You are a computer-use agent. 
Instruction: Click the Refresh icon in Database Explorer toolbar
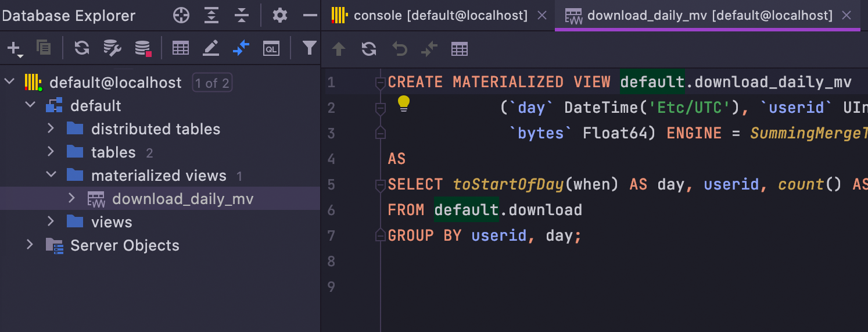82,48
